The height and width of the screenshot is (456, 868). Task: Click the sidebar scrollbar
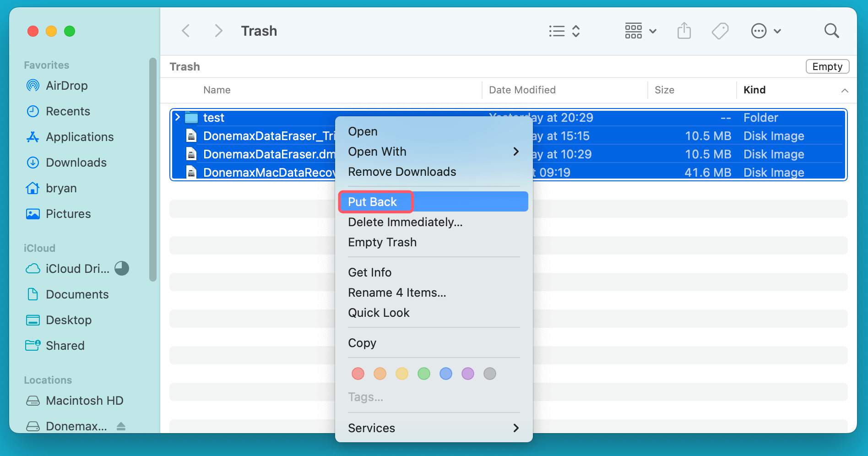(153, 169)
